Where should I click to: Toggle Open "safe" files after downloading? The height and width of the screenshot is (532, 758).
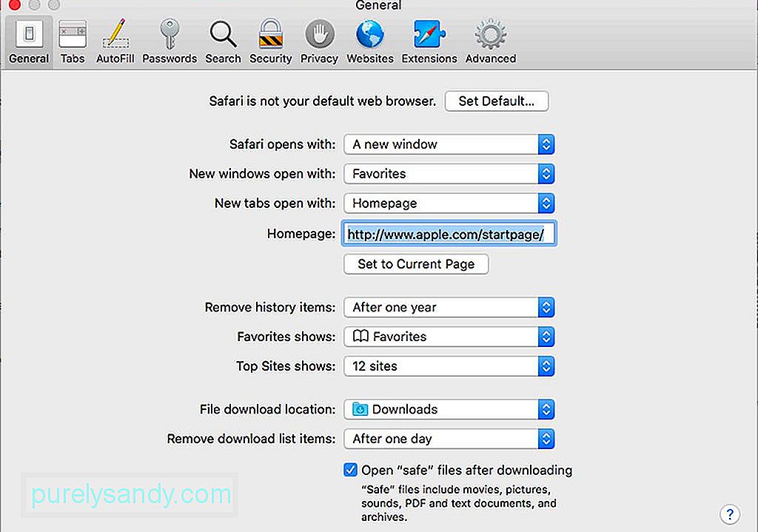pos(350,470)
